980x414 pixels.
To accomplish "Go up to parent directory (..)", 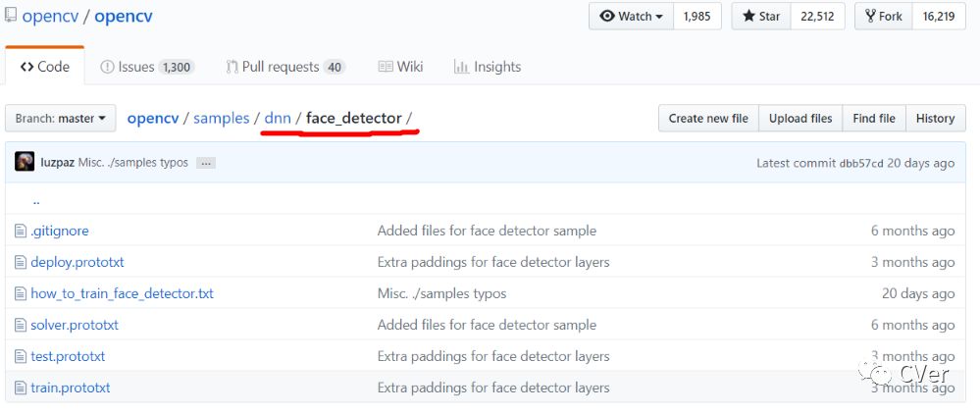I will pos(36,202).
